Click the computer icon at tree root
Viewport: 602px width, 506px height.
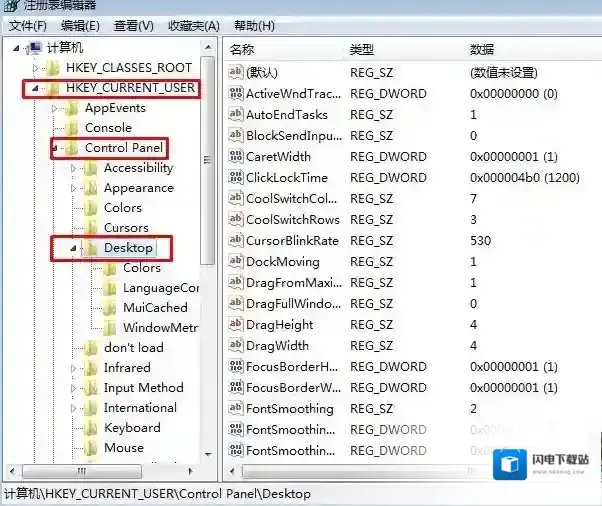tap(34, 47)
